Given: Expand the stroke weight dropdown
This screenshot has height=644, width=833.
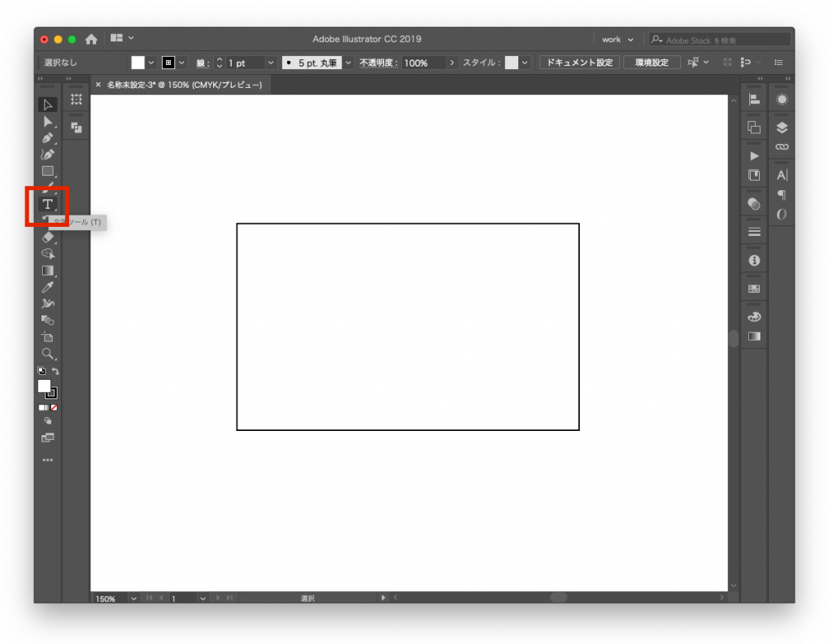Looking at the screenshot, I should coord(270,63).
